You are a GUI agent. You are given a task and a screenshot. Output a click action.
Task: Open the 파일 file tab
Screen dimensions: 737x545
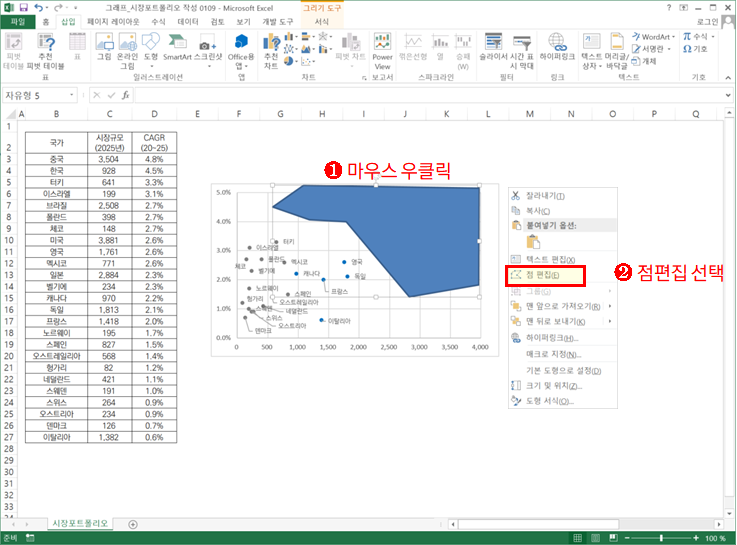click(x=17, y=22)
